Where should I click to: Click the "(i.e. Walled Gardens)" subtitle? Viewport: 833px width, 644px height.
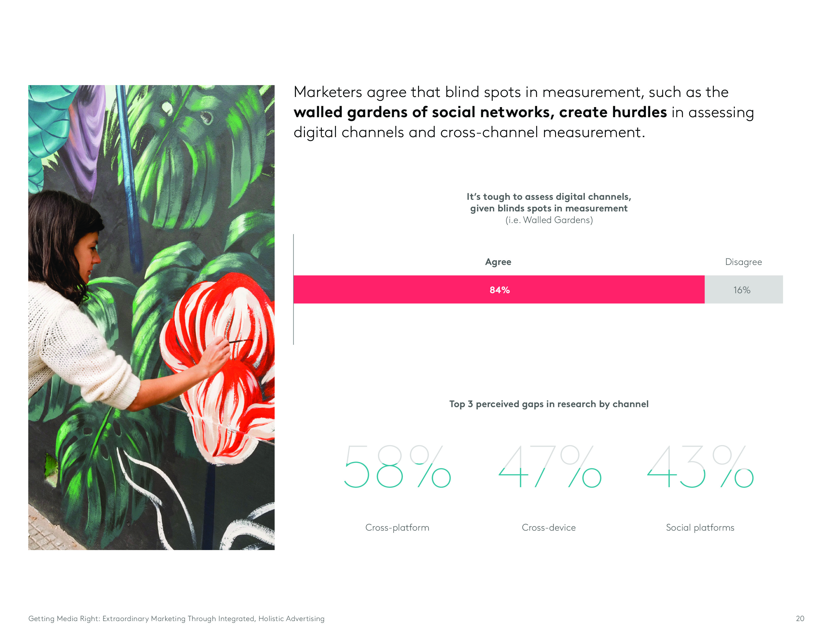tap(549, 220)
